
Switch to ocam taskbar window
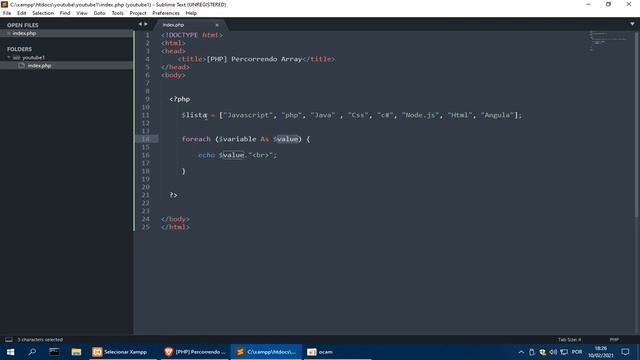click(x=337, y=352)
